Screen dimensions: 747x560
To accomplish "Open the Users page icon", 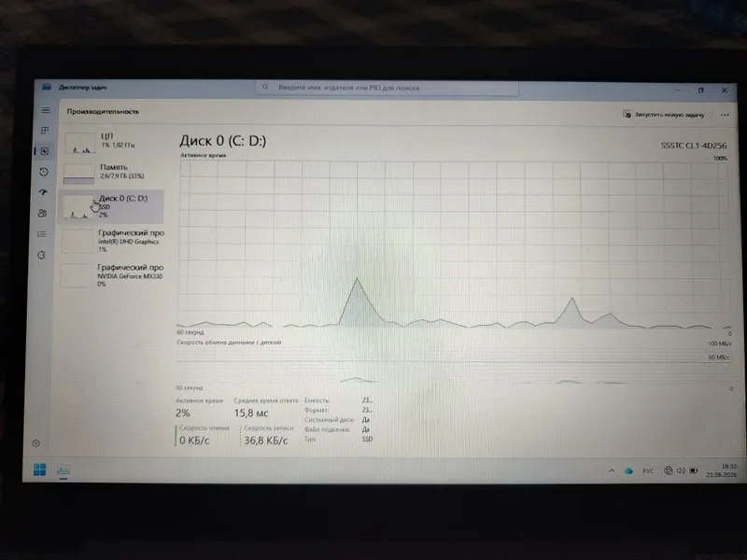I will (42, 213).
